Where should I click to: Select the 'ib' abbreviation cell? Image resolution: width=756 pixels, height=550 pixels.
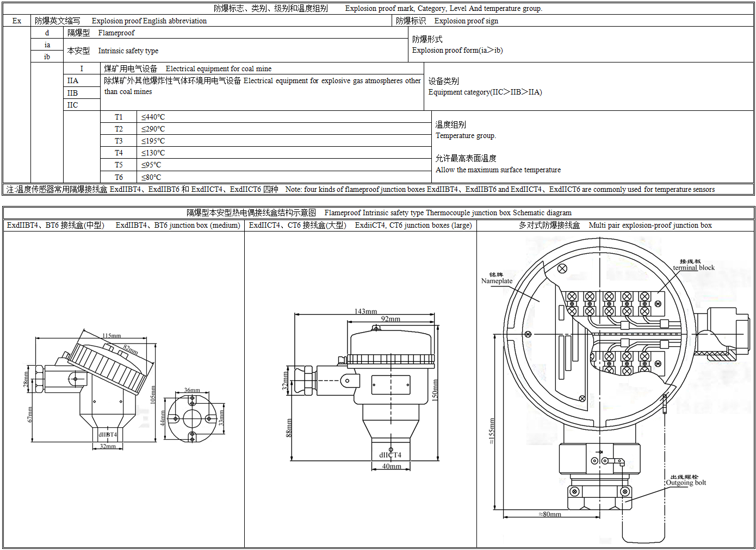[47, 57]
